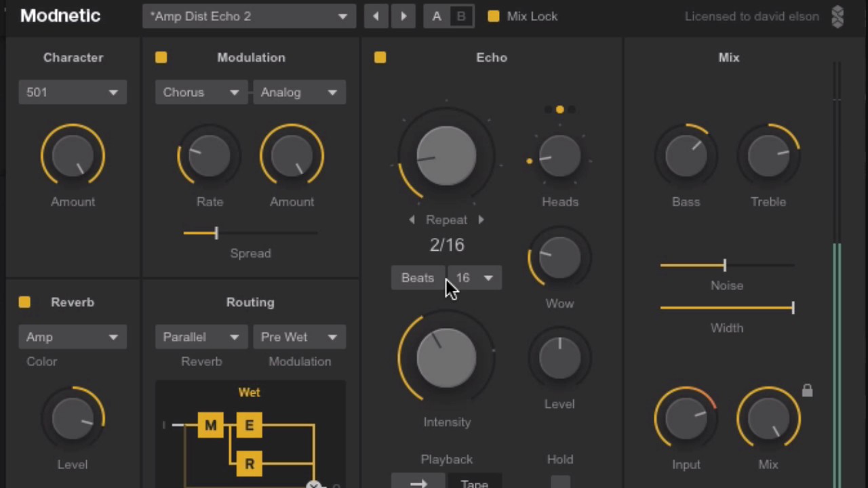Switch to preset slot B
Image resolution: width=868 pixels, height=488 pixels.
pos(461,16)
